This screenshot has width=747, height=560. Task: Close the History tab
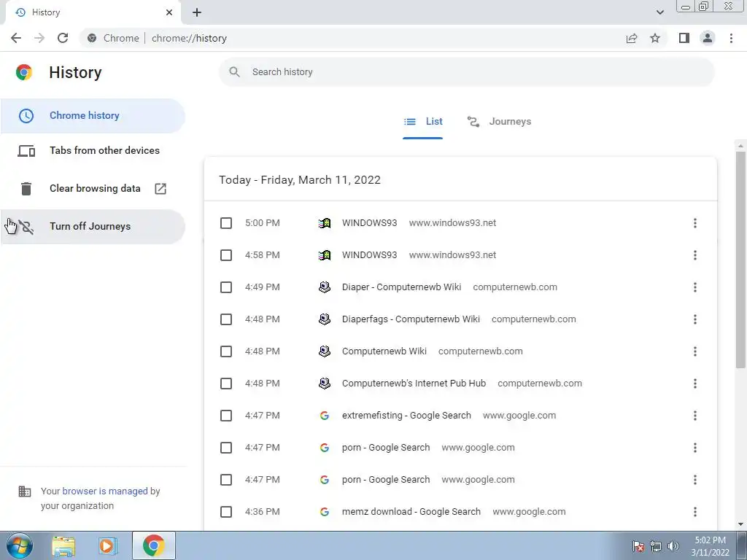pyautogui.click(x=169, y=12)
